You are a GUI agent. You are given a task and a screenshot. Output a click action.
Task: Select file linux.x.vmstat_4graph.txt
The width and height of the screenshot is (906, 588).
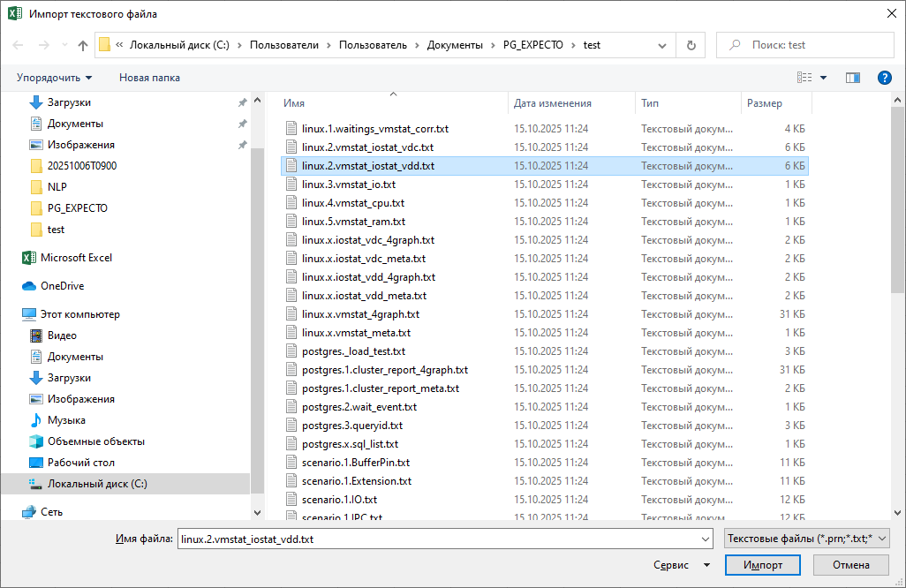coord(360,314)
